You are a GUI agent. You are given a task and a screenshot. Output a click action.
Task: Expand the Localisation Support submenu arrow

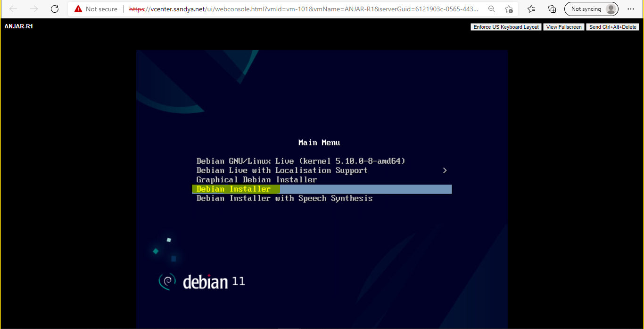point(445,170)
